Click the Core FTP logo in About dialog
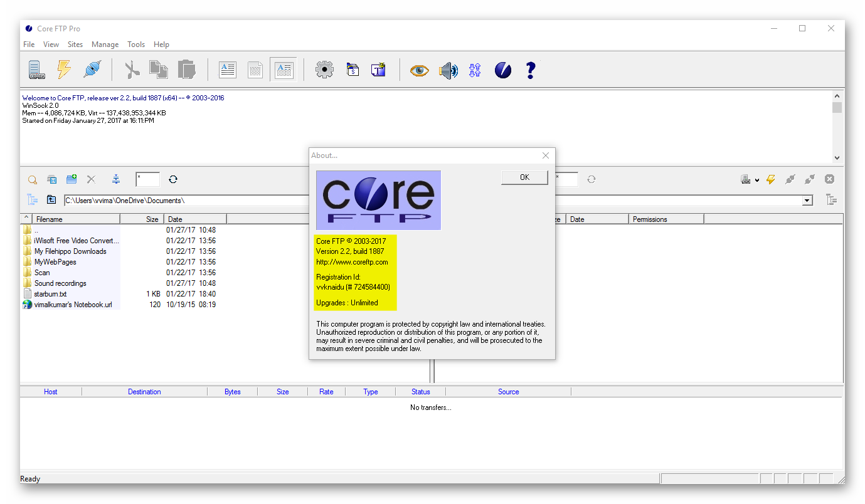 (x=378, y=200)
